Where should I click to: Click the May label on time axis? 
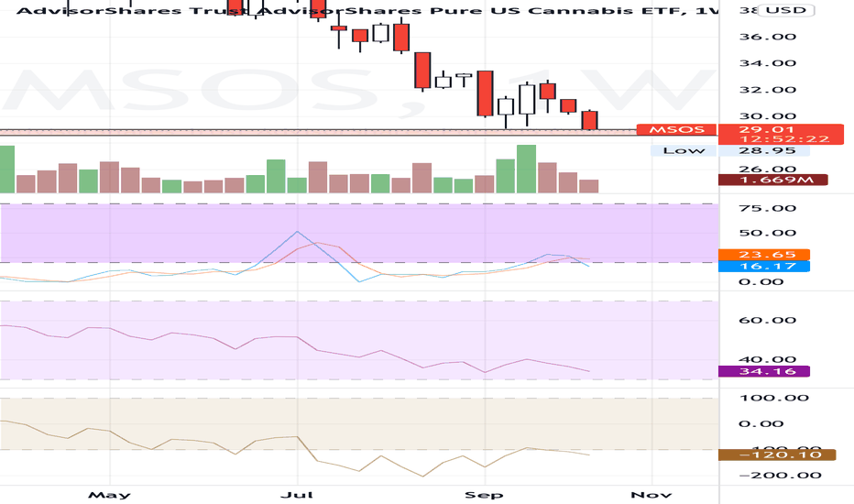point(109,495)
